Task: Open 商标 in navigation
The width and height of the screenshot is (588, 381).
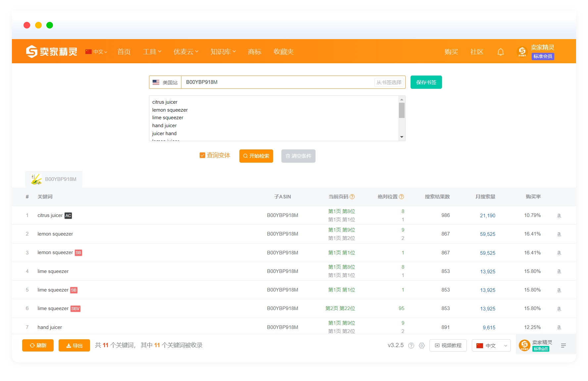Action: (255, 52)
